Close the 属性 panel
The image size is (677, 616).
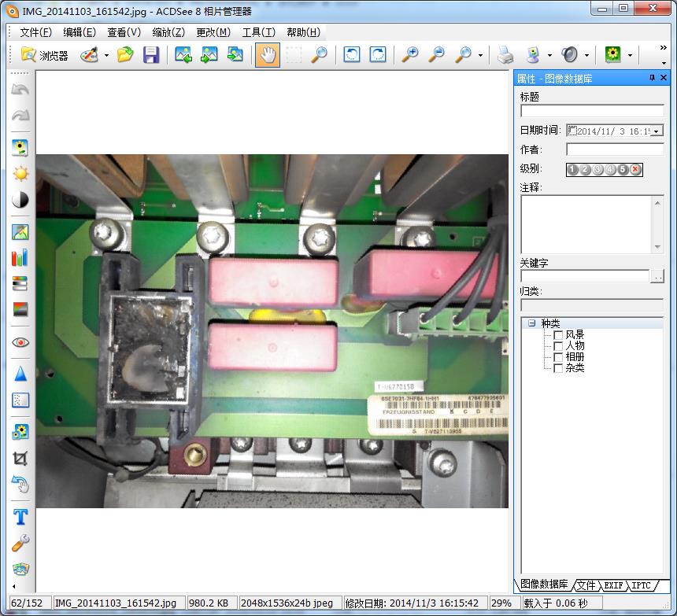[x=664, y=78]
